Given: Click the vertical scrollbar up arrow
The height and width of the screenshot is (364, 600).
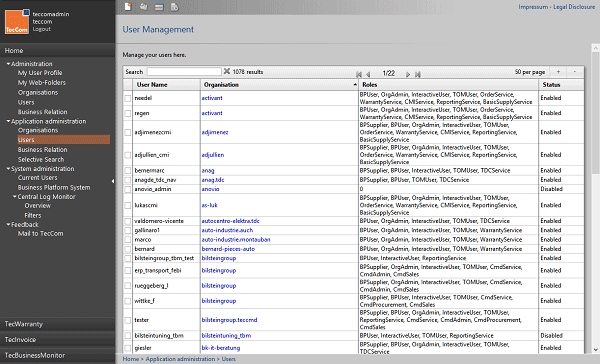Looking at the screenshot, I should (595, 48).
